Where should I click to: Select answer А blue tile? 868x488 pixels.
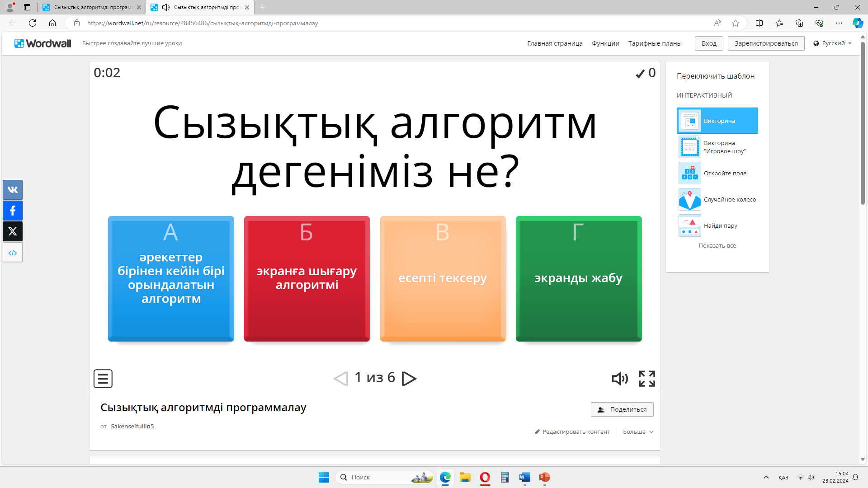[x=171, y=278]
